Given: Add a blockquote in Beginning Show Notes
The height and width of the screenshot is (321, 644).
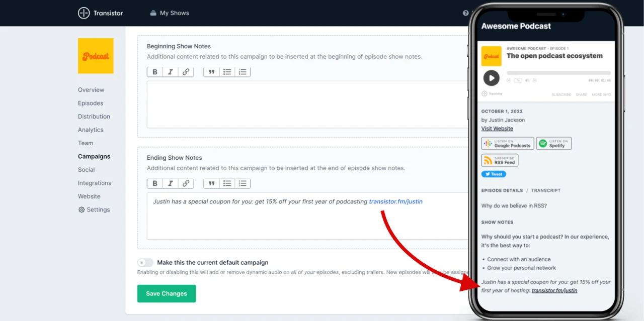Looking at the screenshot, I should 212,72.
